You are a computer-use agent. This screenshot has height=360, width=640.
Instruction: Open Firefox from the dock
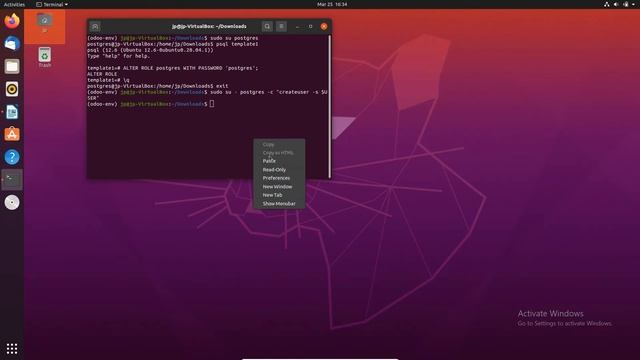point(12,20)
